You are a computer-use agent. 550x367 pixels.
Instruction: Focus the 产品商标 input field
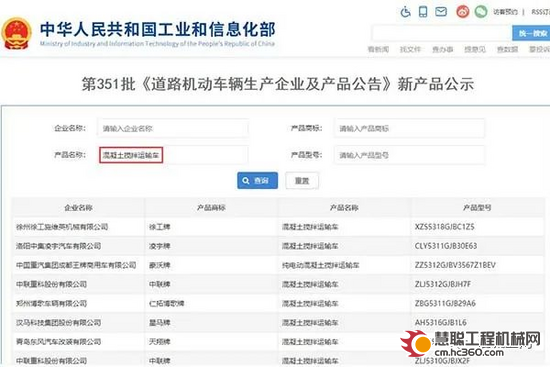(409, 128)
